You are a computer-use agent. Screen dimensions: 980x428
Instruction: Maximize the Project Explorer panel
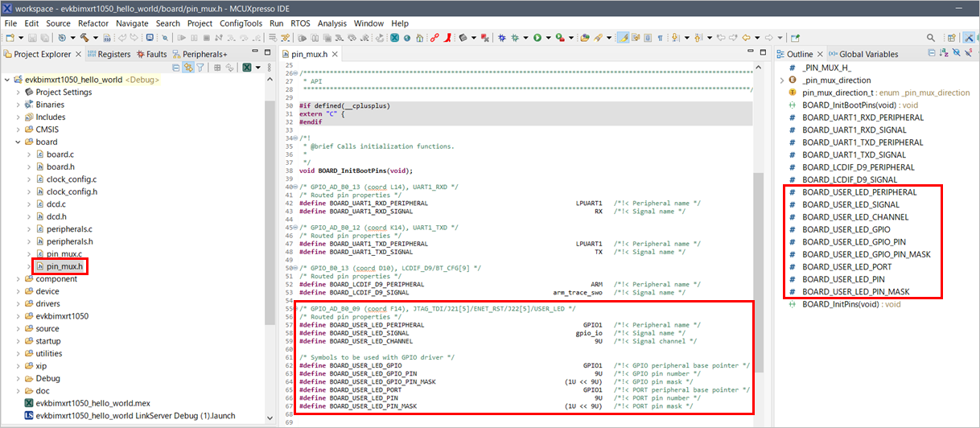click(x=267, y=52)
